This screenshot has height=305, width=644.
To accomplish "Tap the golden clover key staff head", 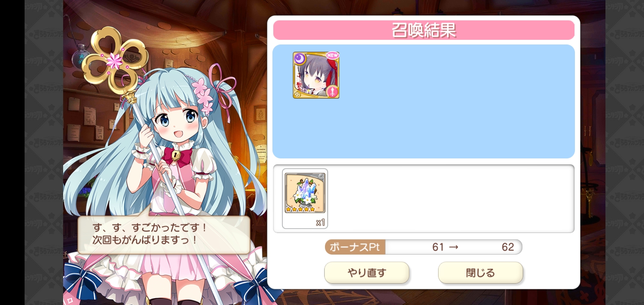I will click(114, 59).
